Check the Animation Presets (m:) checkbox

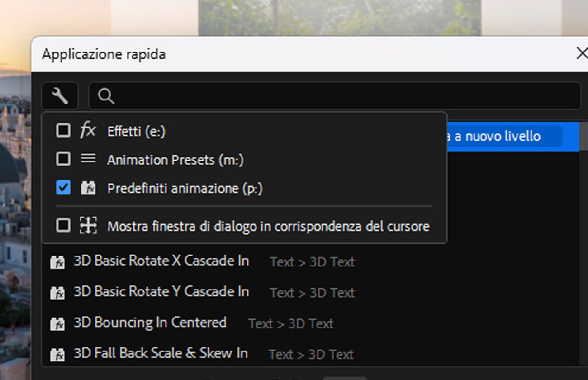pyautogui.click(x=63, y=159)
